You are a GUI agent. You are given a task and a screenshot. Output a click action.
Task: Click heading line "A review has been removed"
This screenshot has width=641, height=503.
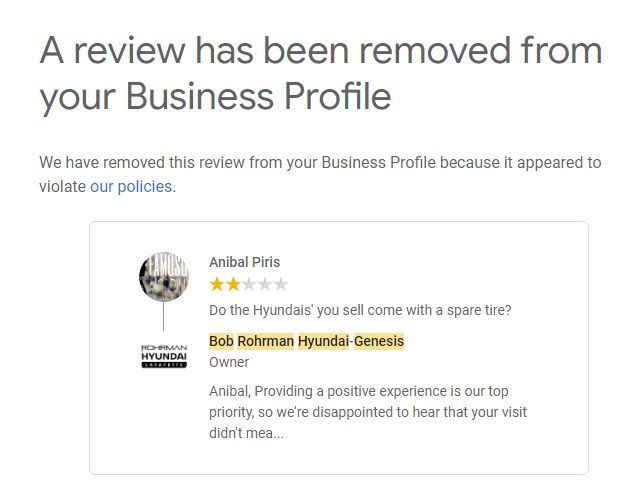click(320, 50)
